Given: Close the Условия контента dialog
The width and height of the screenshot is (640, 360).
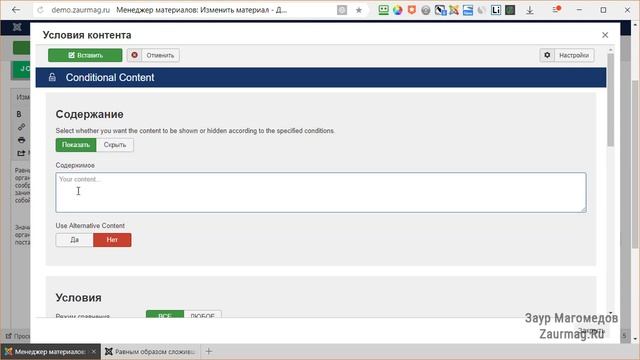Looking at the screenshot, I should 605,35.
